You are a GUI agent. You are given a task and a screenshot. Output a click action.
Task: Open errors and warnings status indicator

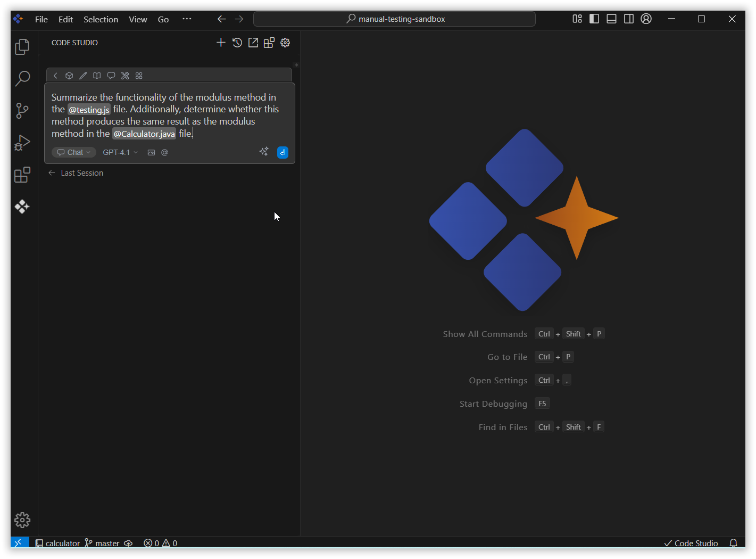pos(161,543)
